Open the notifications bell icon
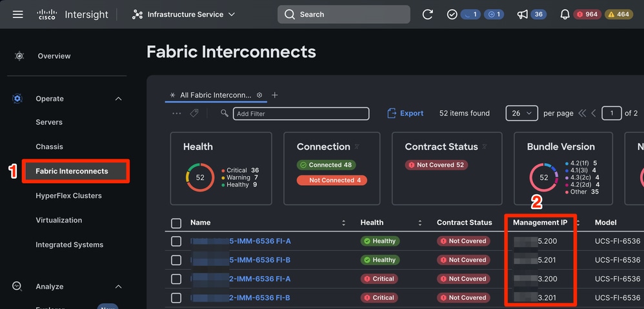The width and height of the screenshot is (644, 309). click(x=565, y=14)
